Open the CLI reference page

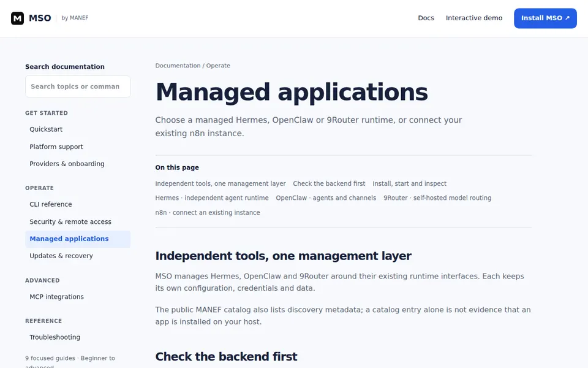51,204
